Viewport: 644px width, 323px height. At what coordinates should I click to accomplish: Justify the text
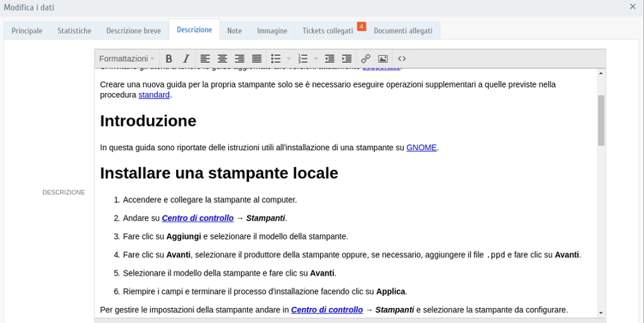pos(257,58)
